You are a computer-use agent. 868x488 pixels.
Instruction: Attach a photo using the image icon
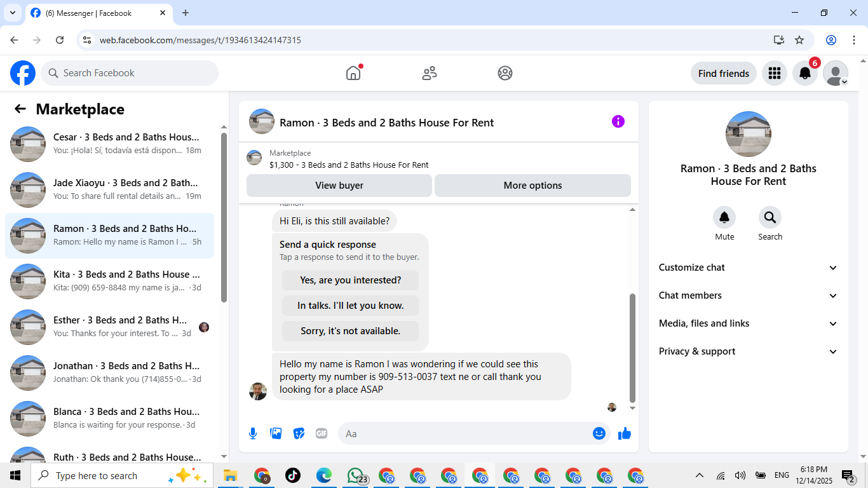pos(276,433)
